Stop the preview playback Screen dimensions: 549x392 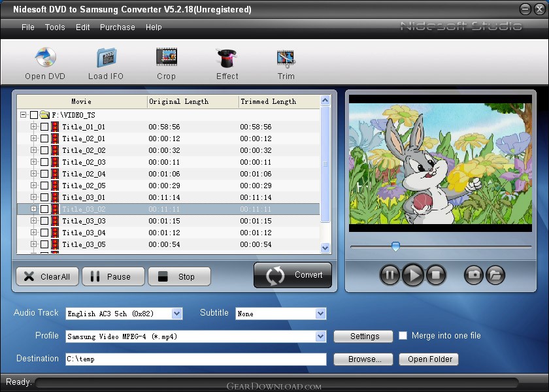(x=436, y=275)
